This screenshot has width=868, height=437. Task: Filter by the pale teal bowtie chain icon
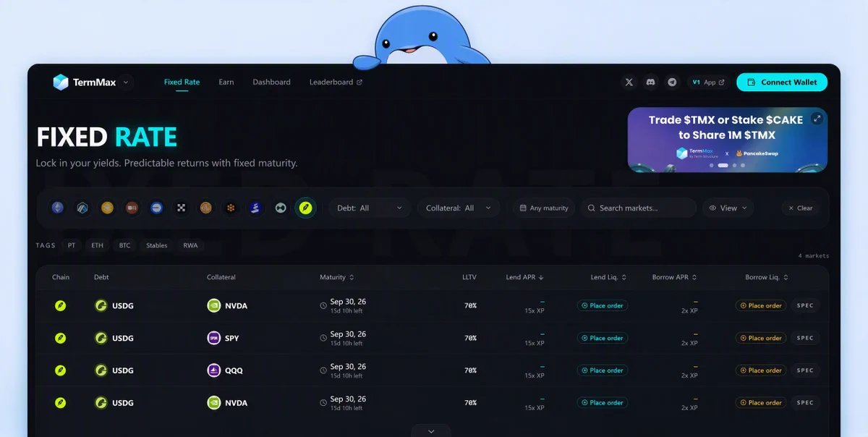click(280, 208)
